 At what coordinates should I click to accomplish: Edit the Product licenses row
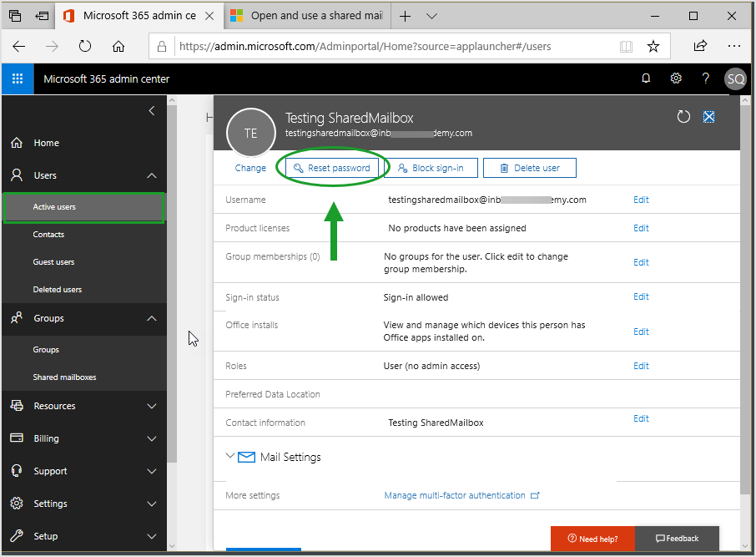coord(640,227)
